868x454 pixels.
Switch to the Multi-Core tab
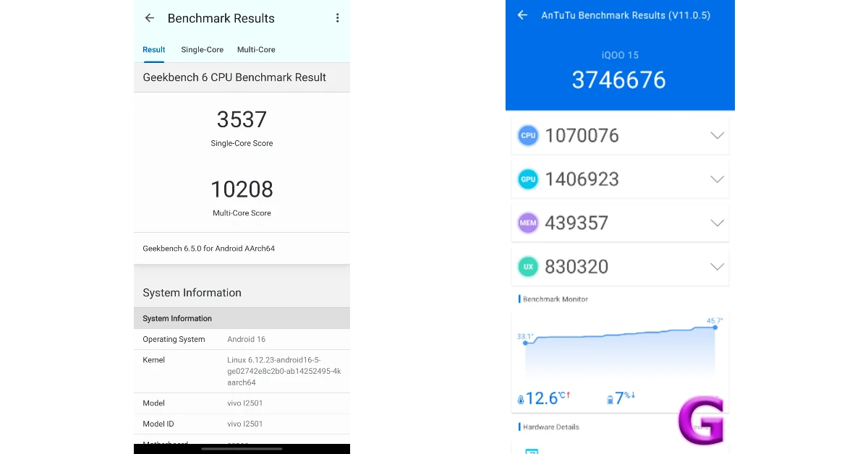click(x=256, y=50)
